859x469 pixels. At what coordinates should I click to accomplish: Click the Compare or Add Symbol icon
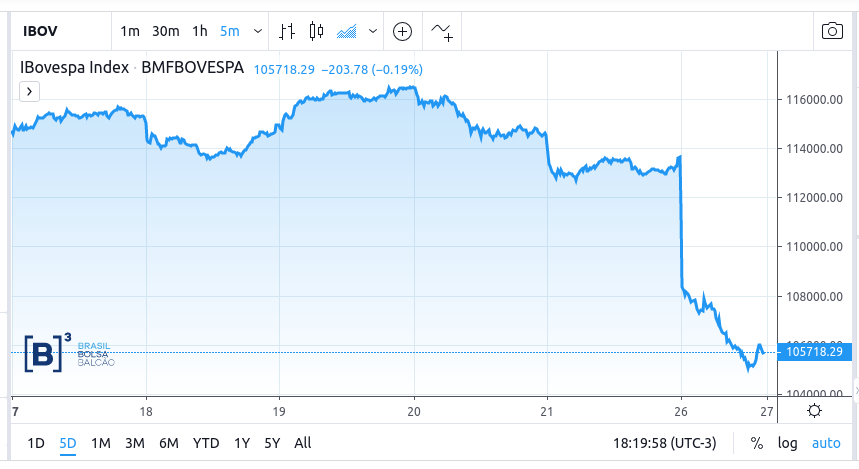point(402,31)
